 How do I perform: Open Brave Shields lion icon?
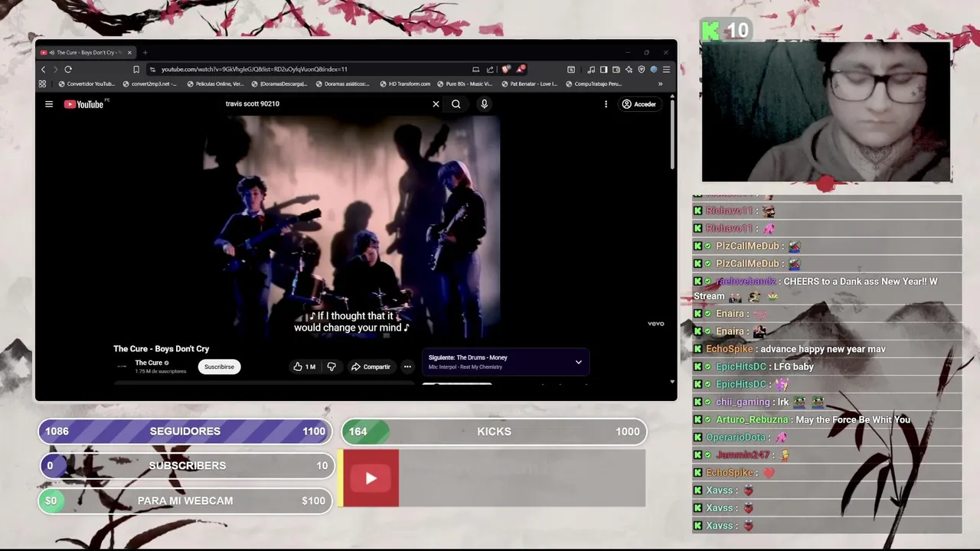pyautogui.click(x=505, y=70)
